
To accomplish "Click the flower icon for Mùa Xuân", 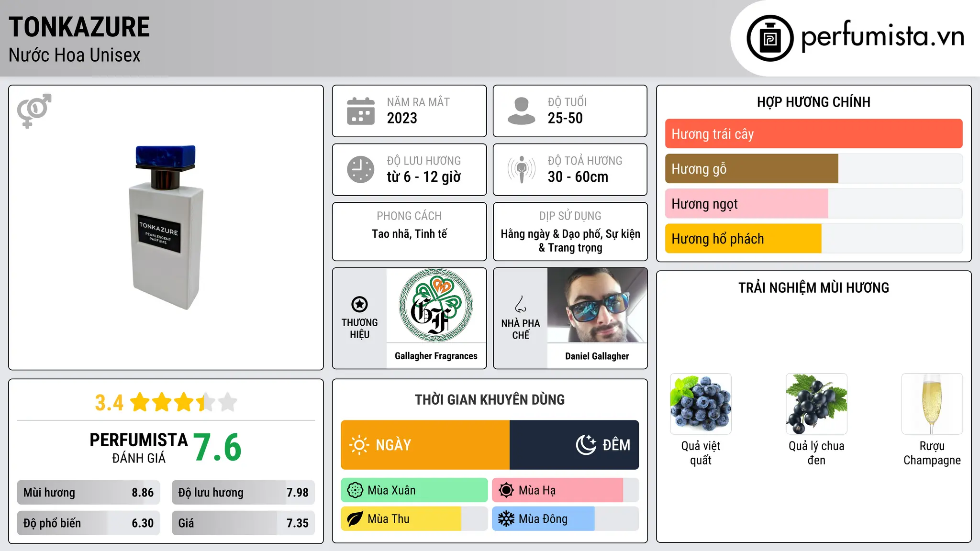I will click(355, 490).
